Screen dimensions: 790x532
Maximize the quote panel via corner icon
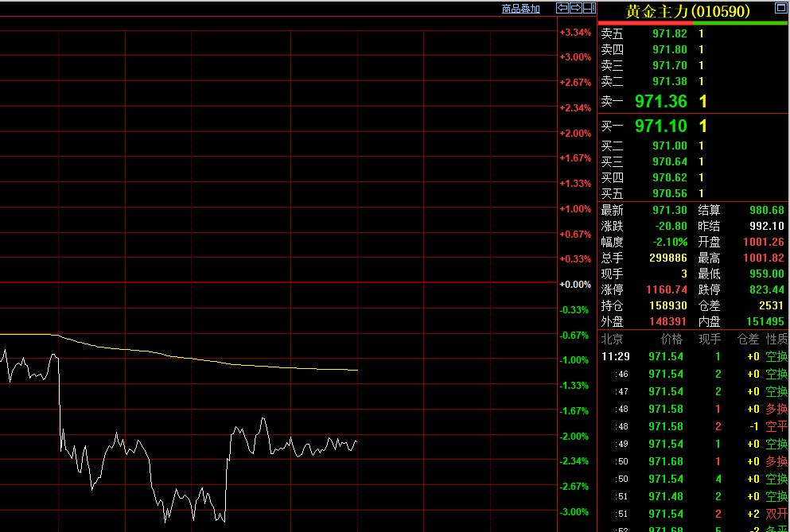(780, 8)
